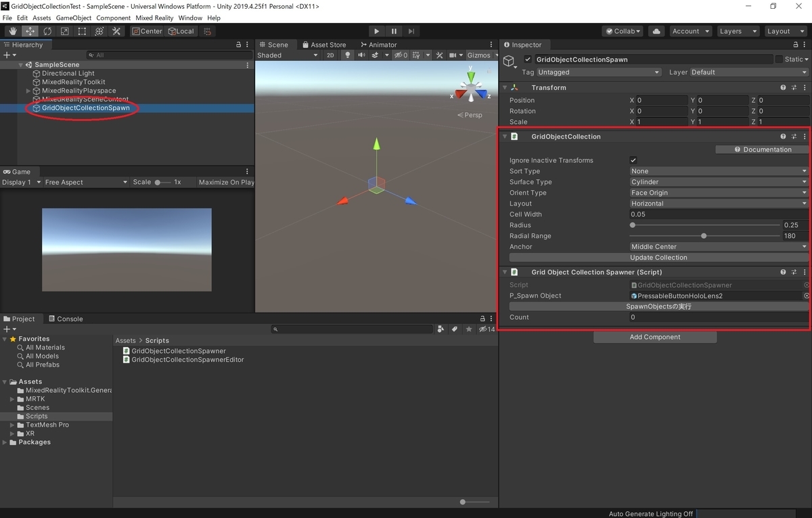Screen dimensions: 812x518
Task: Open custom editor tools icon
Action: pos(116,31)
